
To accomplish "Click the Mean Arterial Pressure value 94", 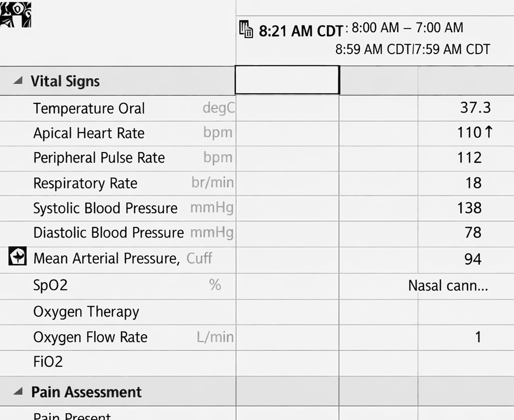I will coord(473,259).
